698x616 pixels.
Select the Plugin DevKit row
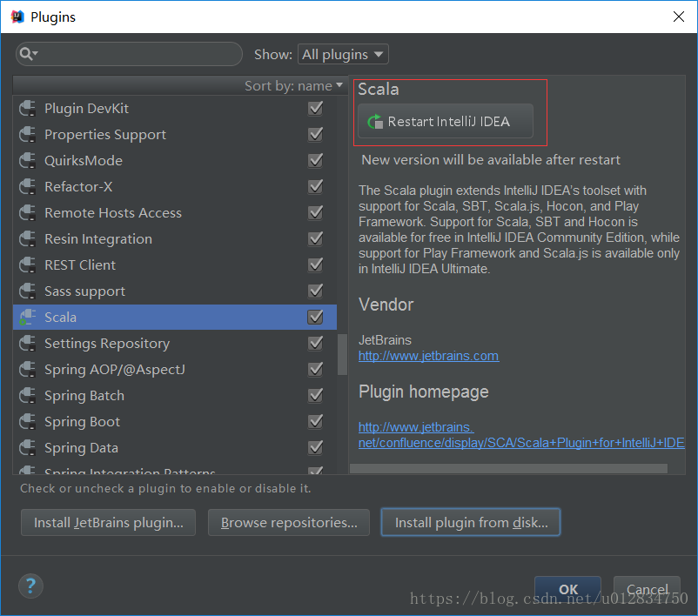point(175,108)
